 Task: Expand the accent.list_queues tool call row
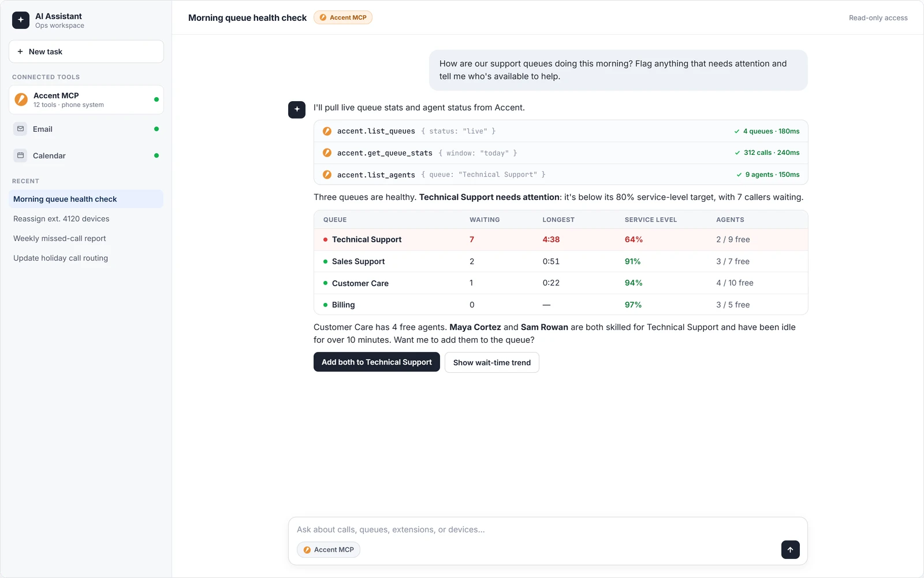coord(561,131)
